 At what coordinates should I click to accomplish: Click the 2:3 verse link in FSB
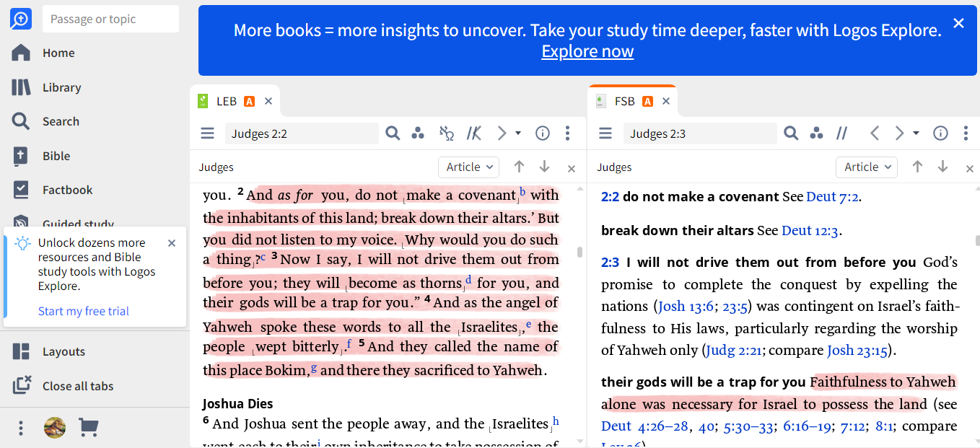tap(610, 263)
